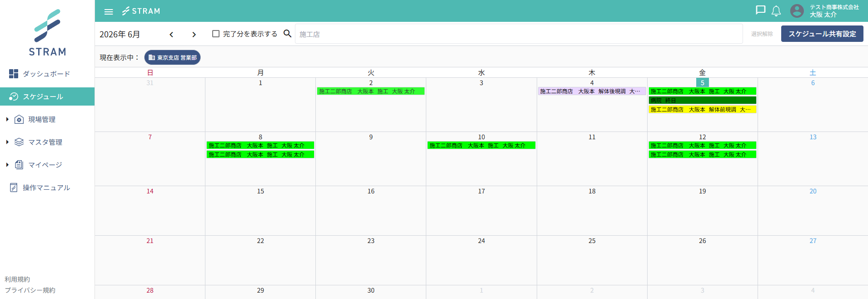The image size is (868, 299).
Task: Open June 5 first green 施工 event
Action: point(703,91)
